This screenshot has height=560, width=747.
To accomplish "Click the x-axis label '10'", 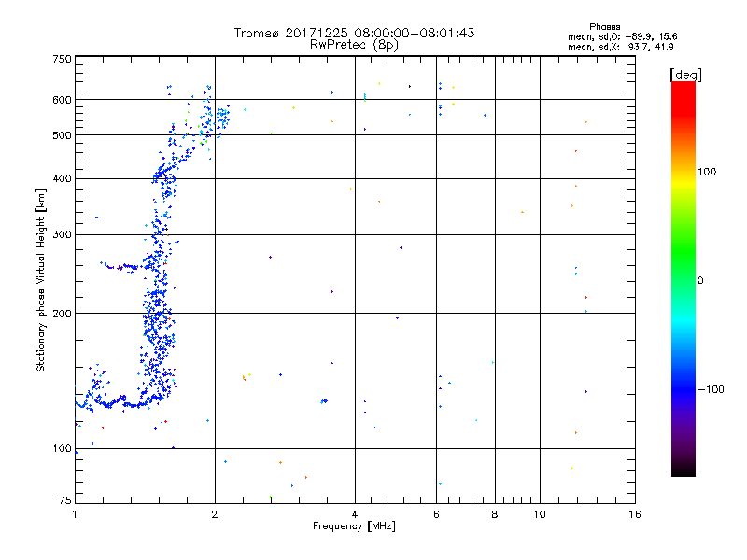I will pos(540,514).
